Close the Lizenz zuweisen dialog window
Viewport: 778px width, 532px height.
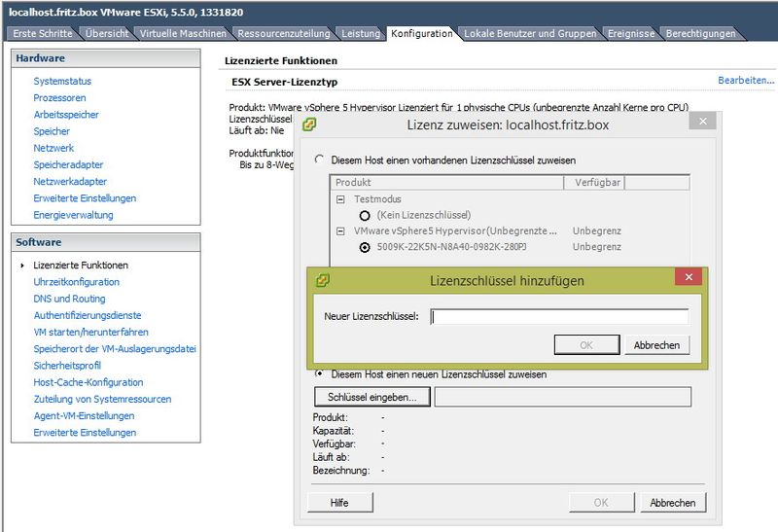click(x=702, y=122)
